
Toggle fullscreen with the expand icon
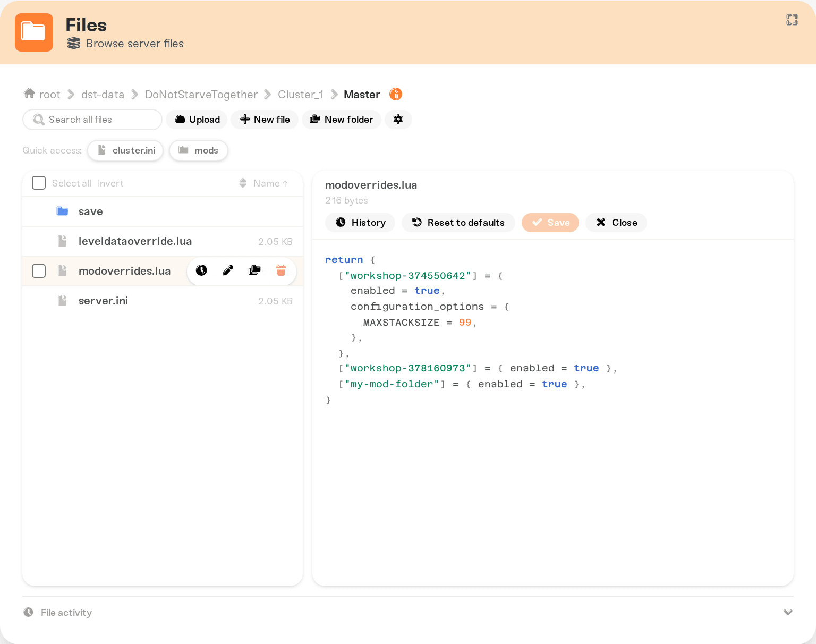pyautogui.click(x=792, y=20)
